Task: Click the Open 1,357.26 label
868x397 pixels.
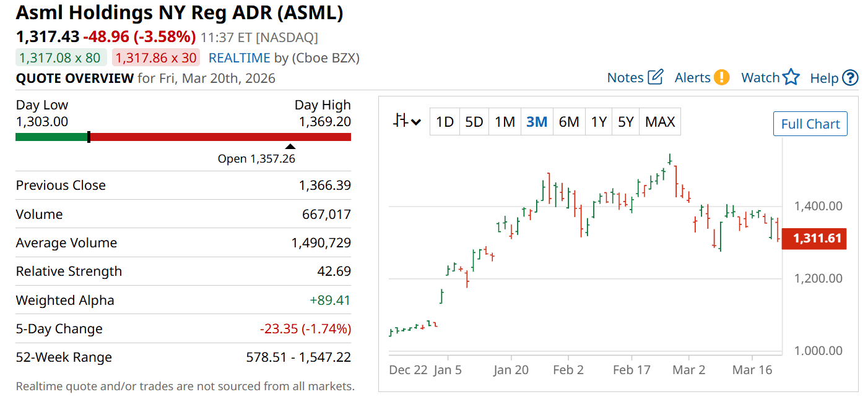Action: pos(256,159)
